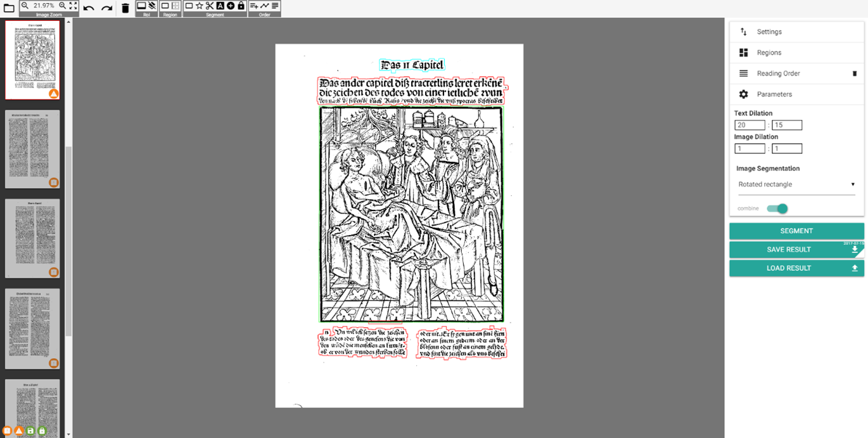Toggle the combine switch
868x438 pixels.
pyautogui.click(x=777, y=209)
